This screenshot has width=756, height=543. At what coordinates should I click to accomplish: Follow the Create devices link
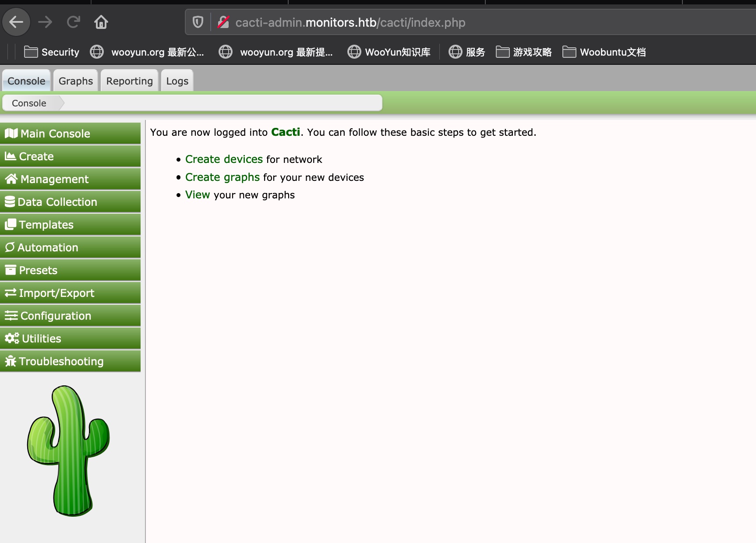coord(224,159)
